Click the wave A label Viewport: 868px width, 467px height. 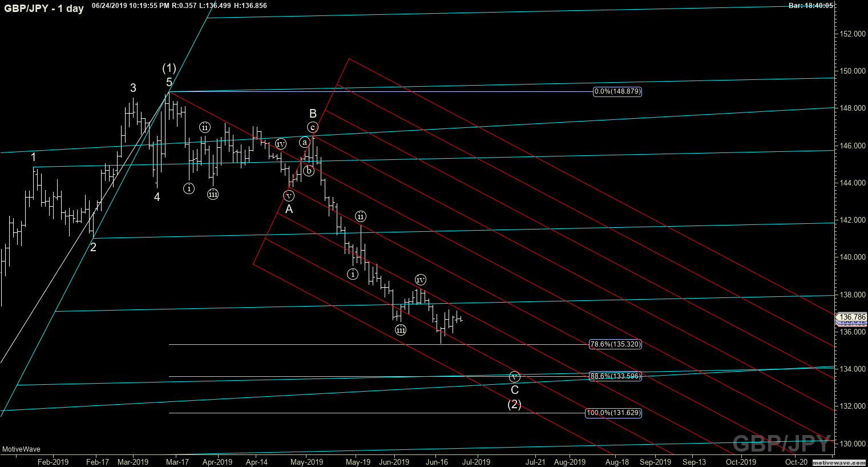[x=289, y=210]
